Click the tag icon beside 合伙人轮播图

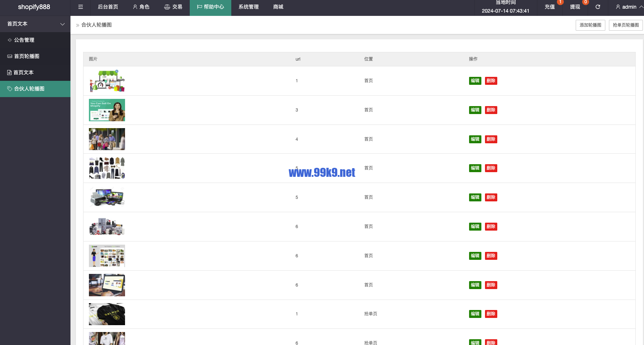pyautogui.click(x=10, y=89)
